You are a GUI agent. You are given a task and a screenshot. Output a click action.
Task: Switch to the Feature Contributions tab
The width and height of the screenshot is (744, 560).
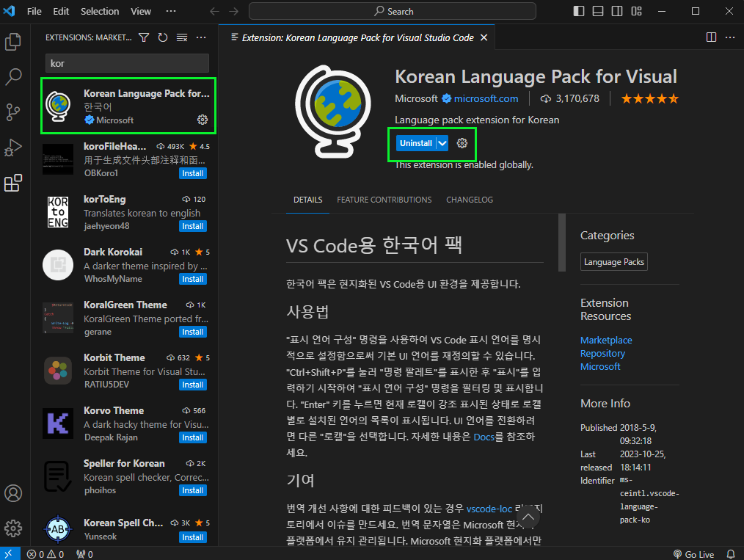[384, 200]
